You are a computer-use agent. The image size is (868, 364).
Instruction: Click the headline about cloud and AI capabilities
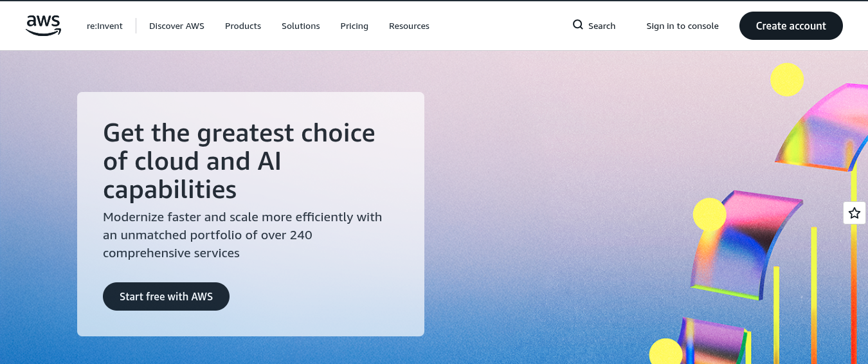click(239, 161)
